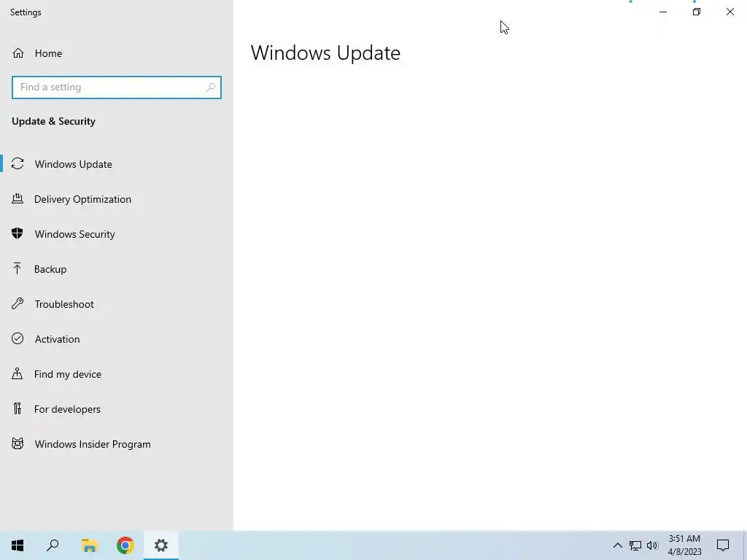Click the Home house icon
Image resolution: width=747 pixels, height=560 pixels.
coord(18,52)
